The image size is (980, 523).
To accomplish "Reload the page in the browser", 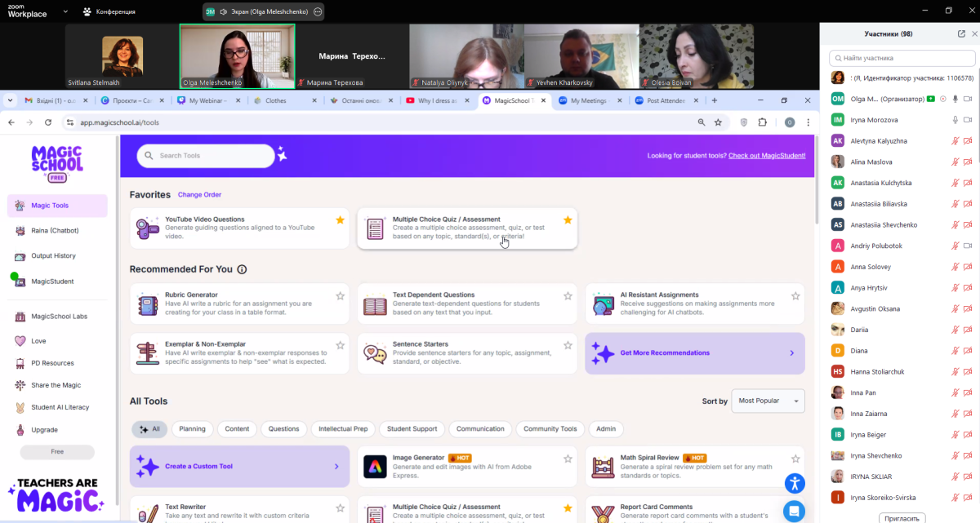I will point(48,122).
